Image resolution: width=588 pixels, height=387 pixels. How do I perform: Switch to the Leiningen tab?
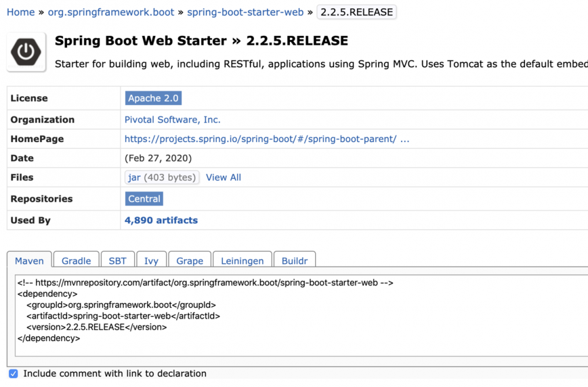(242, 260)
